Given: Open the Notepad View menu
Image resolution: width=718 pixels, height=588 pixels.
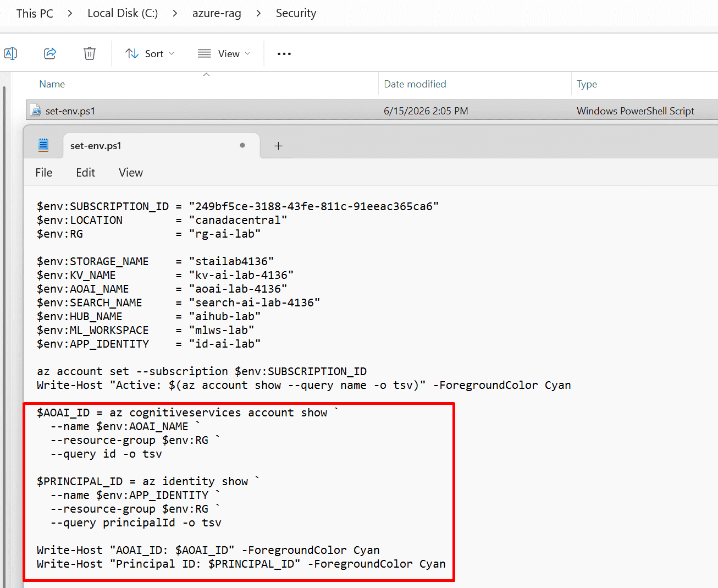Looking at the screenshot, I should (x=131, y=173).
